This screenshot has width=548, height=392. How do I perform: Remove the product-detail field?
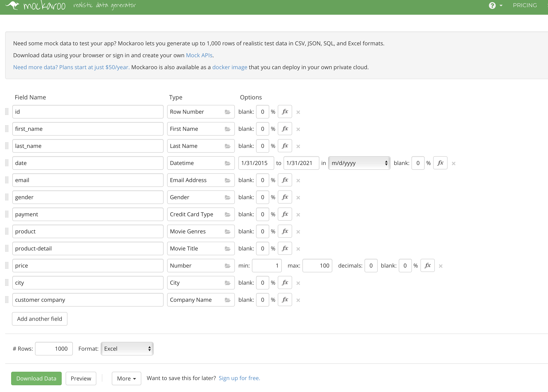click(x=298, y=249)
